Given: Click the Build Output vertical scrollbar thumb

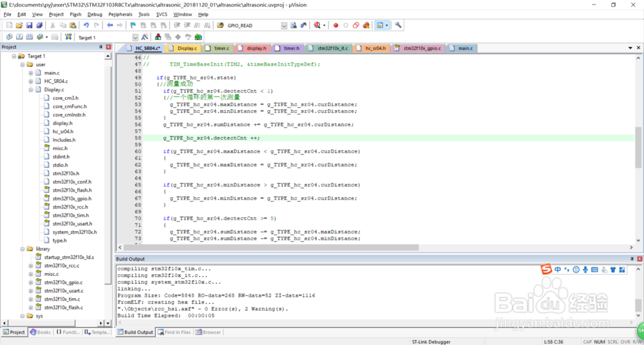Looking at the screenshot, I should (638, 306).
